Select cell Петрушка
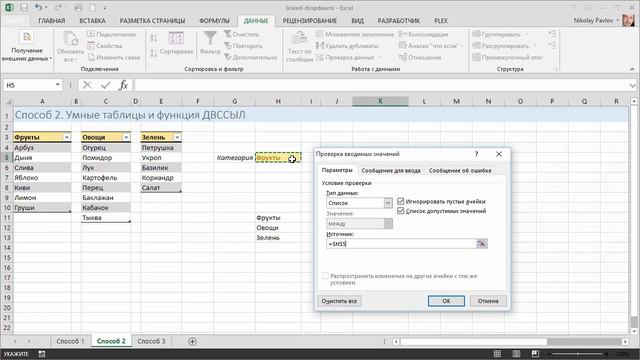The image size is (640, 360). pyautogui.click(x=161, y=148)
